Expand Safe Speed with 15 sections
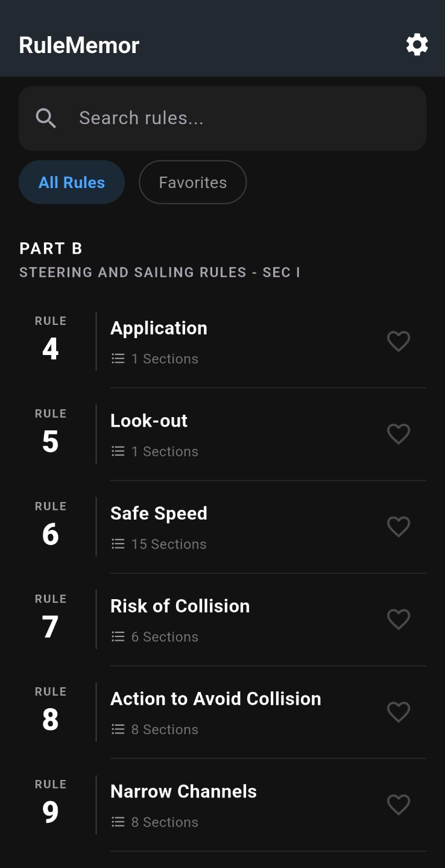445x868 pixels. pos(222,527)
